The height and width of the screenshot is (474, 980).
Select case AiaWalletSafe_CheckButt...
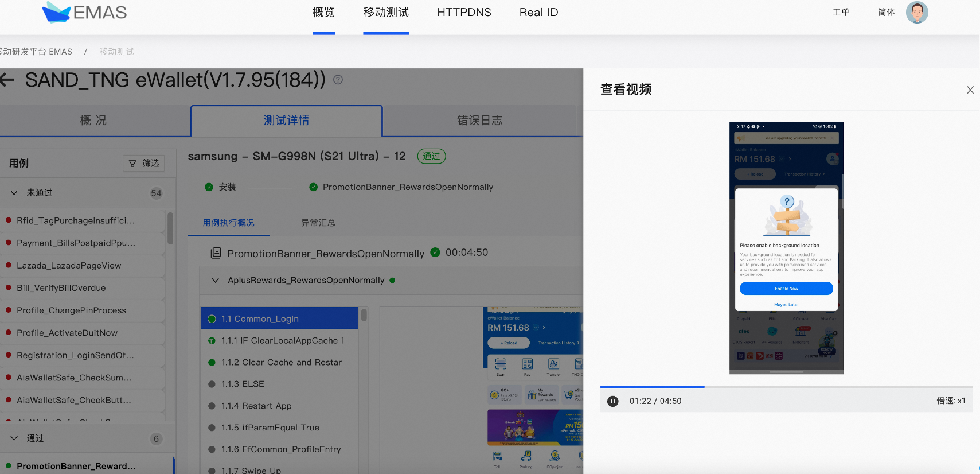82,399
